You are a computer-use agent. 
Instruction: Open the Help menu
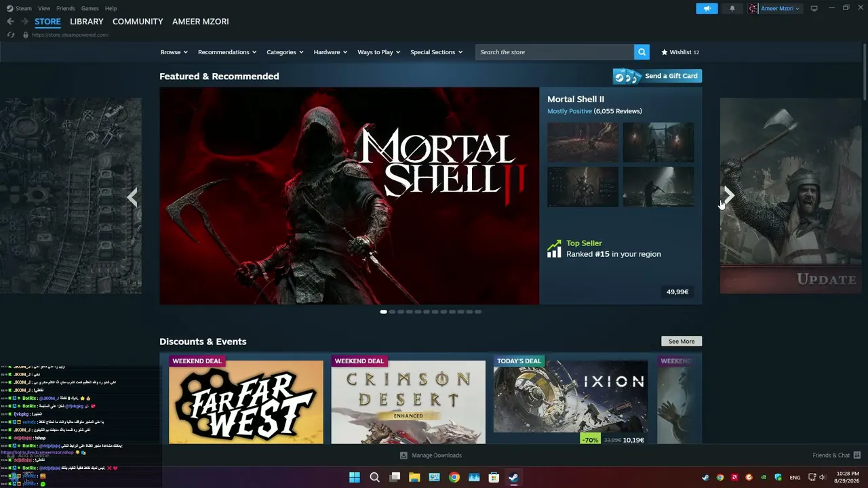coord(111,8)
